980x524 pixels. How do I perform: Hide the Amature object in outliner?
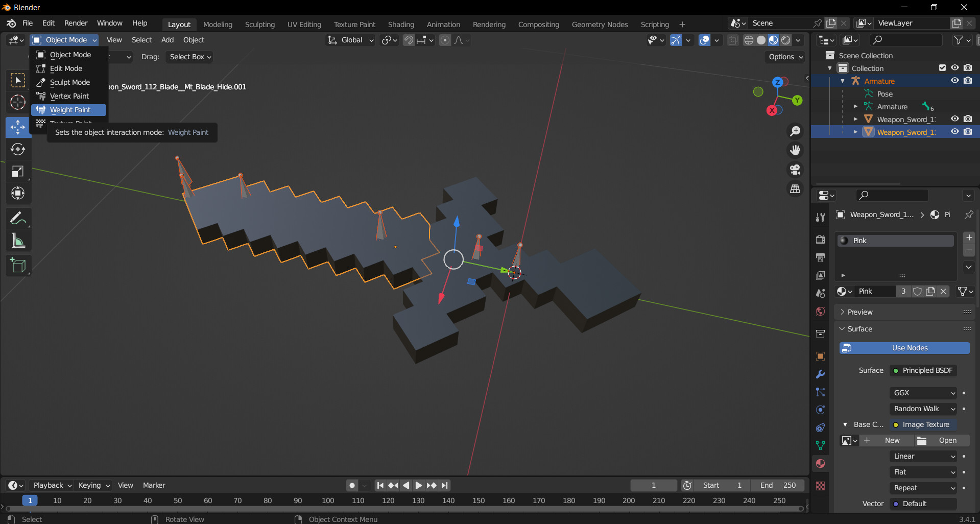954,81
